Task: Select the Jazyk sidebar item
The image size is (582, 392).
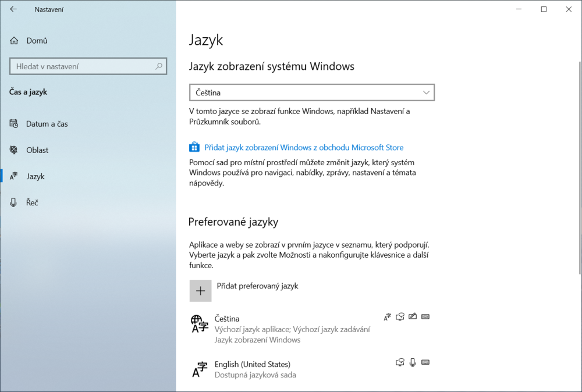Action: coord(36,176)
